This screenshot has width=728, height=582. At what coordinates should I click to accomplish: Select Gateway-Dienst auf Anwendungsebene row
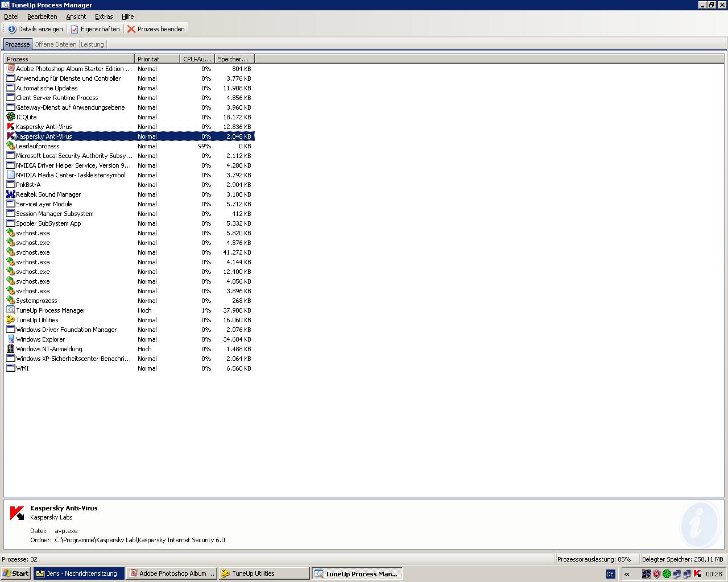pos(130,107)
